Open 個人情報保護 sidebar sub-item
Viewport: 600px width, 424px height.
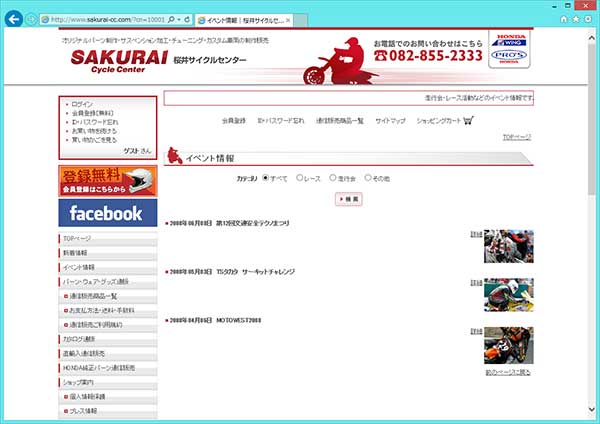point(108,397)
